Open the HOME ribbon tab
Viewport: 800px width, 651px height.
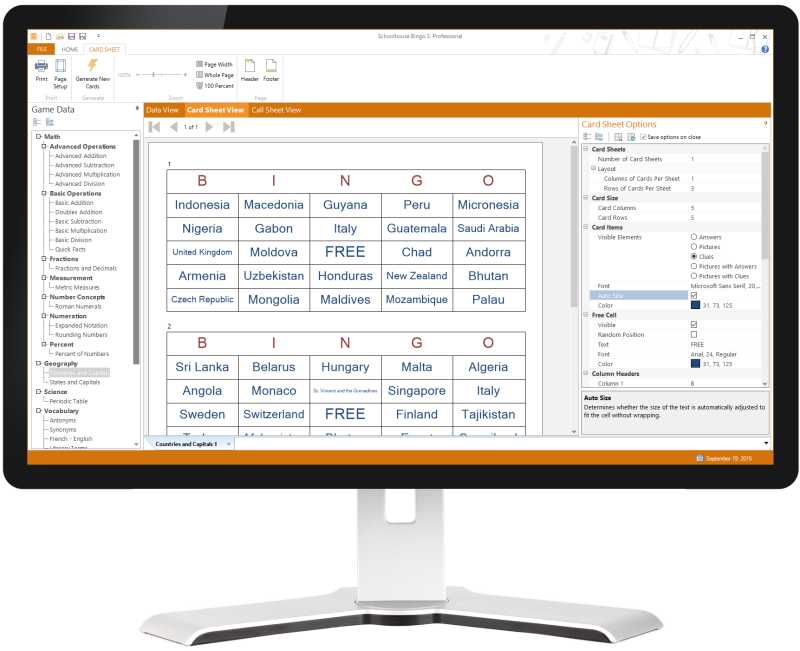[x=70, y=49]
